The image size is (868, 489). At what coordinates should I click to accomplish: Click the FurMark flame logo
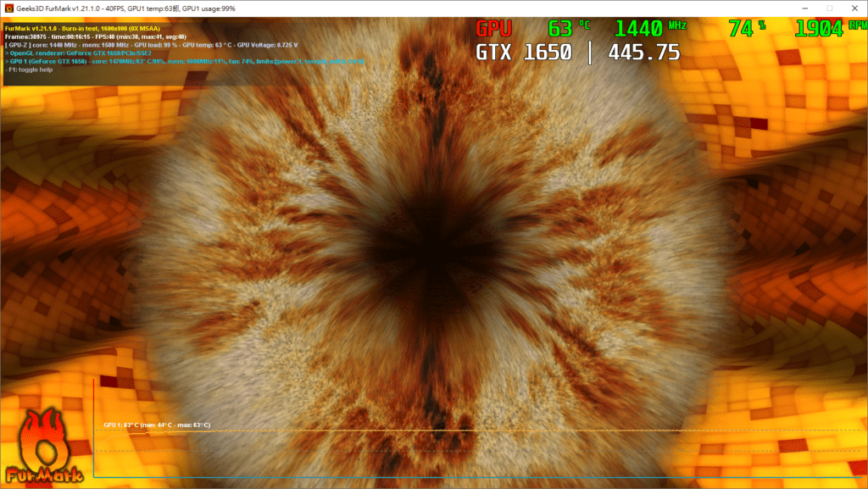44,447
